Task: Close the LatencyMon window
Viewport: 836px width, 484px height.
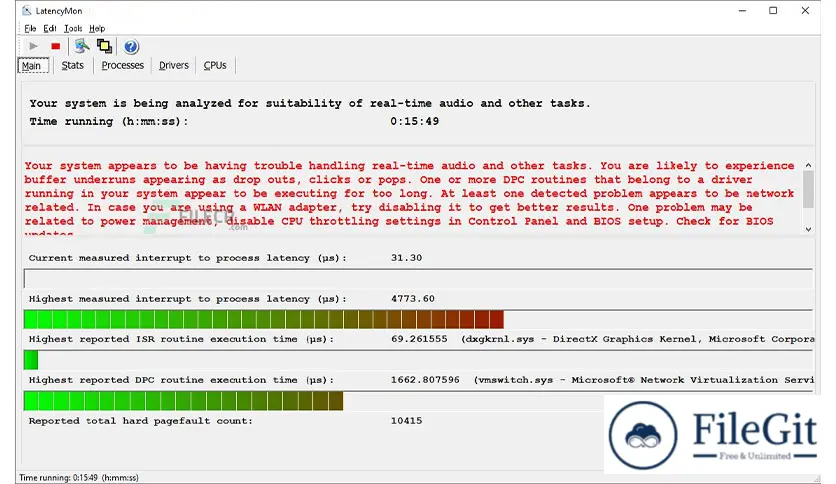Action: (805, 11)
